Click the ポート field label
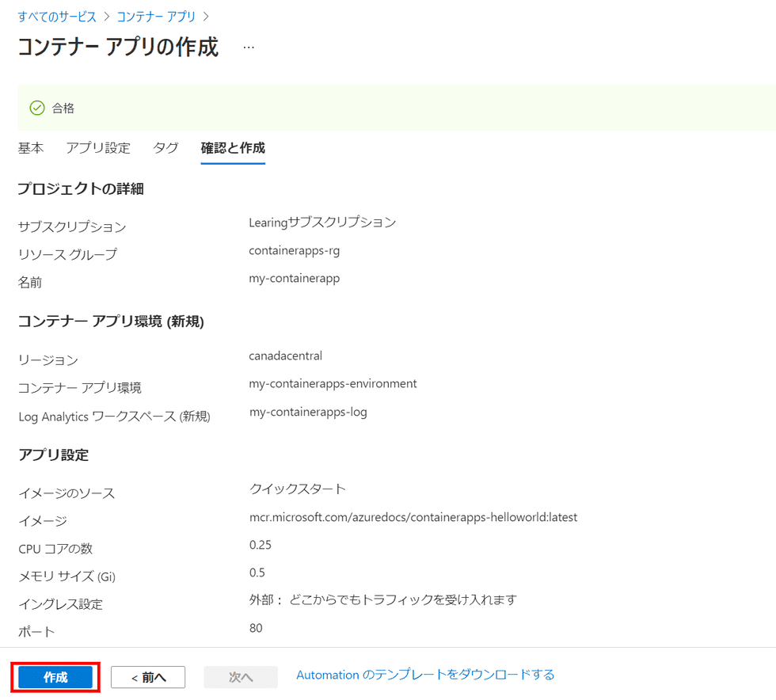The width and height of the screenshot is (776, 700). click(36, 632)
